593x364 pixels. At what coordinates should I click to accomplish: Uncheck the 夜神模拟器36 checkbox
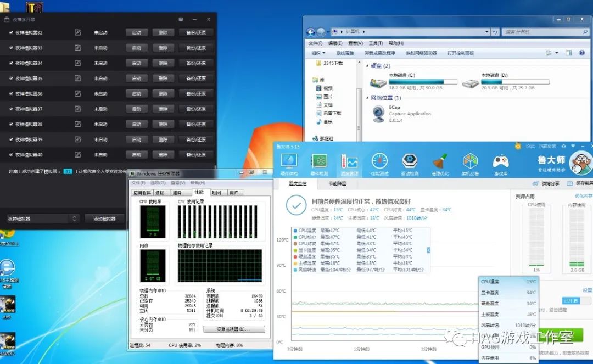pos(11,93)
